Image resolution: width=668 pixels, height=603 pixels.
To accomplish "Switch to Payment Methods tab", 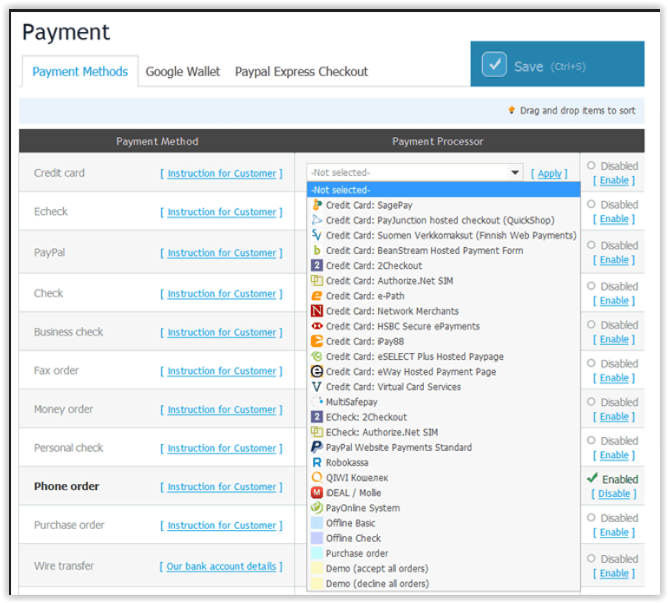I will coord(80,71).
